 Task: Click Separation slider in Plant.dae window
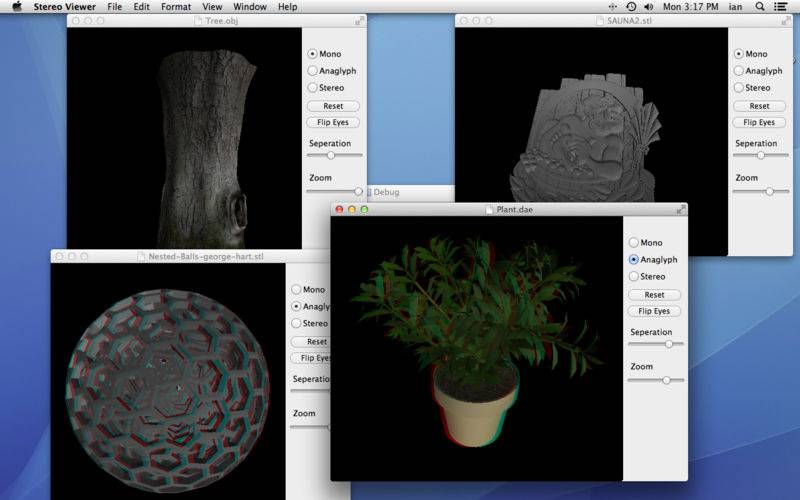tap(656, 344)
